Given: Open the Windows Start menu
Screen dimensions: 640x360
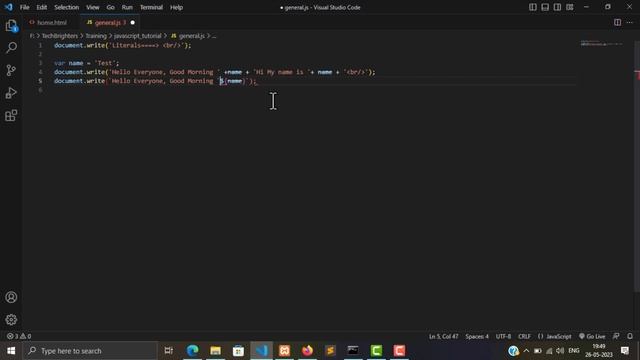Looking at the screenshot, I should (11, 351).
